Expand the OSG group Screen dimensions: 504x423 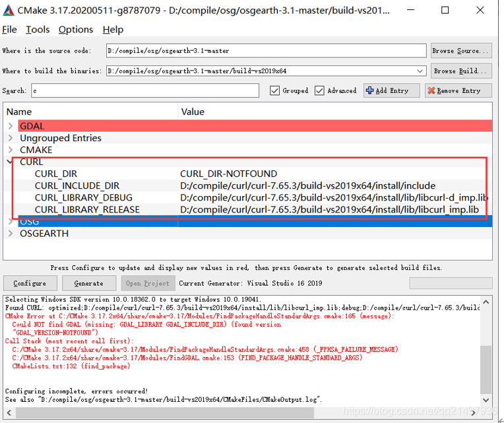[11, 222]
